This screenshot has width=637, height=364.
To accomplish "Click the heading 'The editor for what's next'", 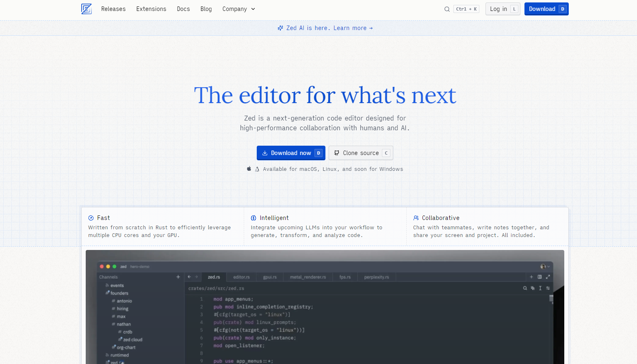I will [x=325, y=95].
